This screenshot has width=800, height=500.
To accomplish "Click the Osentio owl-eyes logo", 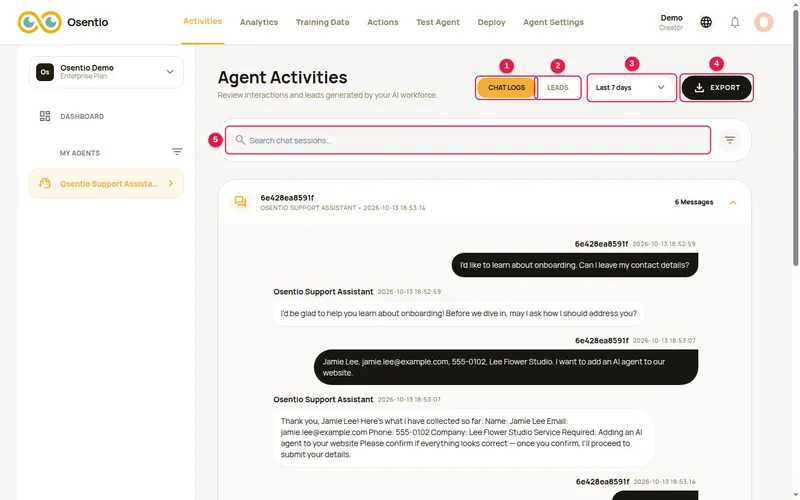I will (39, 22).
